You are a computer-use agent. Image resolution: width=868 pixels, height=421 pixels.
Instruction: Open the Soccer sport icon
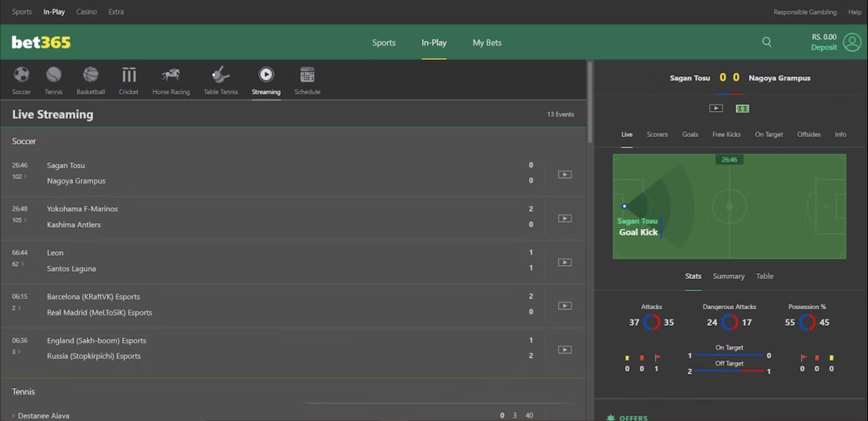coord(21,75)
